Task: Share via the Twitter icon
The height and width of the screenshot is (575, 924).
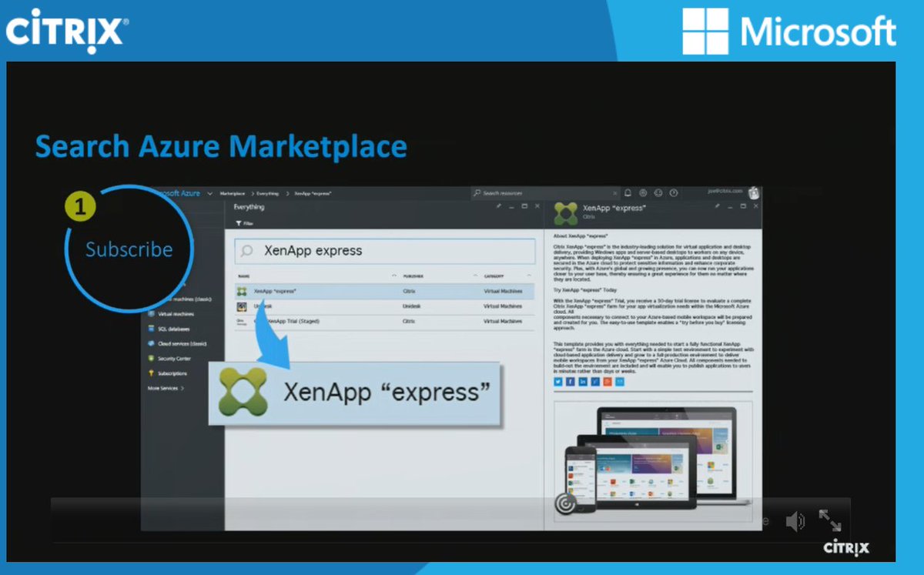Action: [557, 382]
